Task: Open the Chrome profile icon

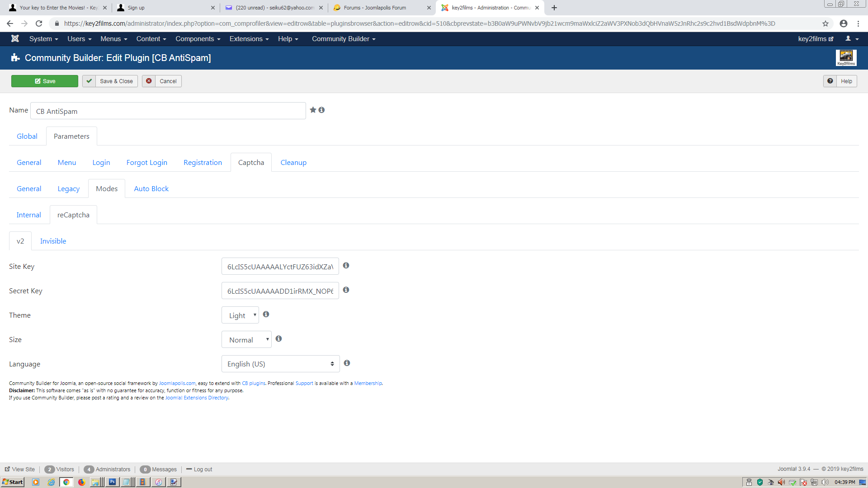Action: click(x=844, y=23)
